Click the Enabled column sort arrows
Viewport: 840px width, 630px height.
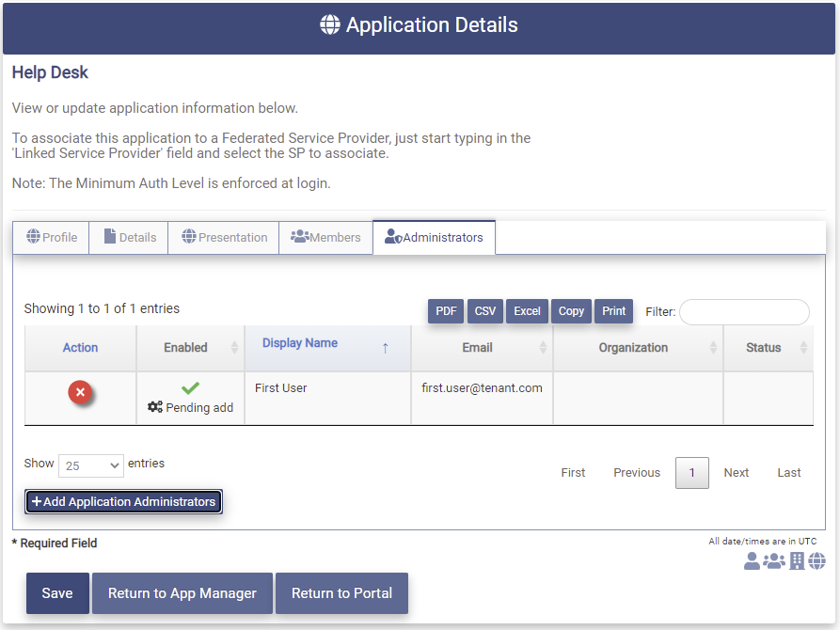point(234,348)
